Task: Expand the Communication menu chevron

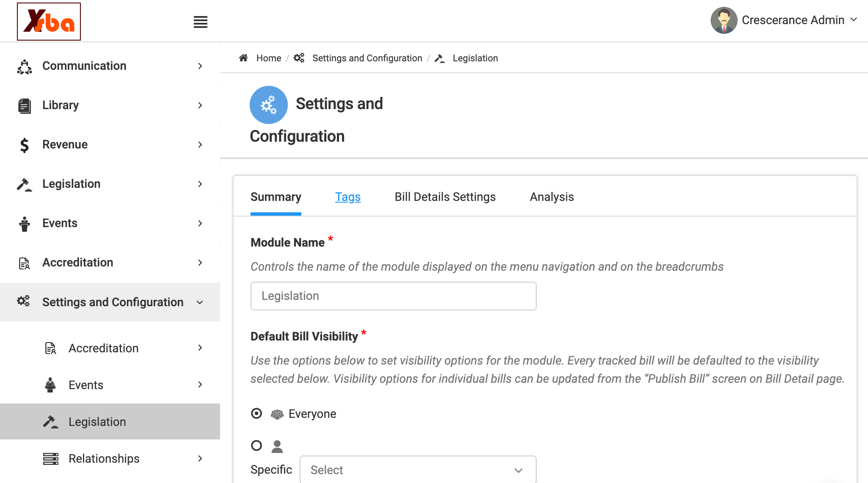Action: [x=200, y=66]
